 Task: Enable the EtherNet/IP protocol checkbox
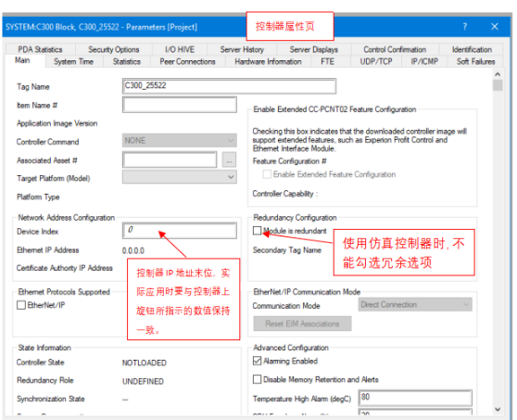21,305
